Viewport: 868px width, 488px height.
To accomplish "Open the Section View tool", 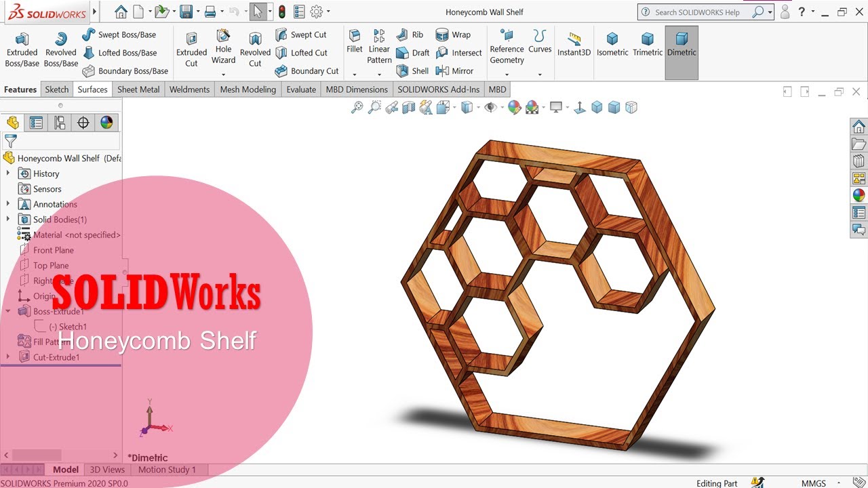I will (408, 107).
